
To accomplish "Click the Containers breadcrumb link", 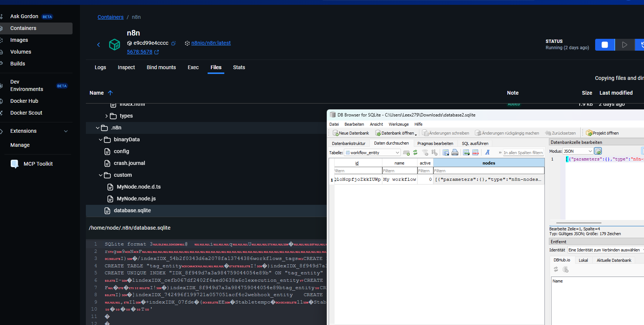I will click(x=111, y=17).
